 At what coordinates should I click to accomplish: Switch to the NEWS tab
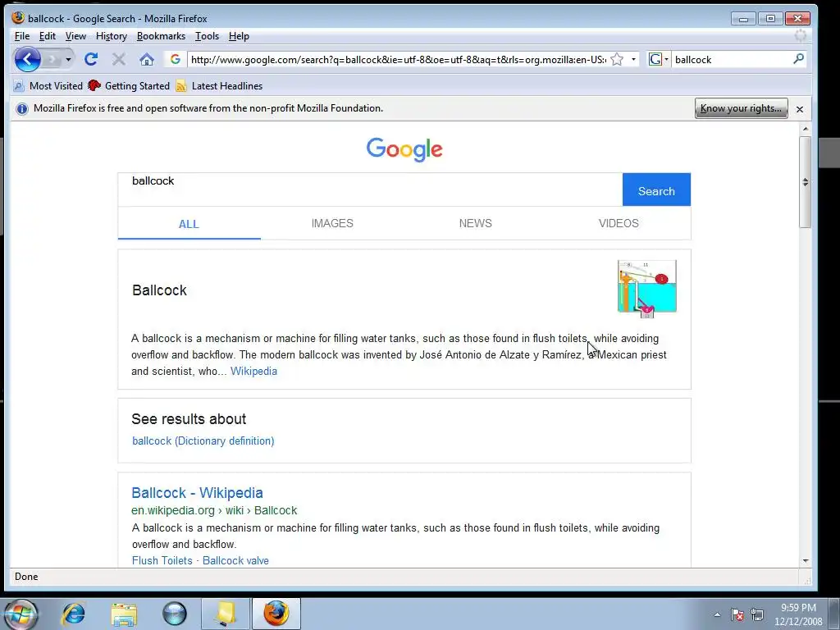click(475, 223)
